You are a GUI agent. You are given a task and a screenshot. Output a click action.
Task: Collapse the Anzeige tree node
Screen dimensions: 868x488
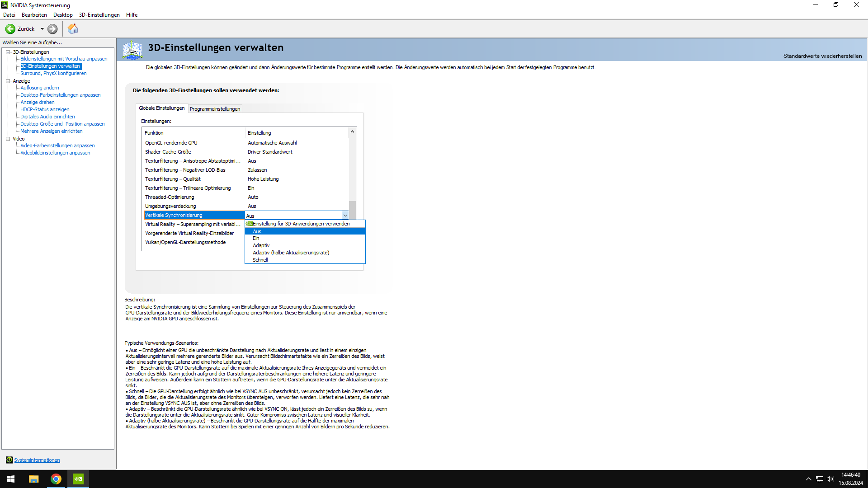[8, 81]
